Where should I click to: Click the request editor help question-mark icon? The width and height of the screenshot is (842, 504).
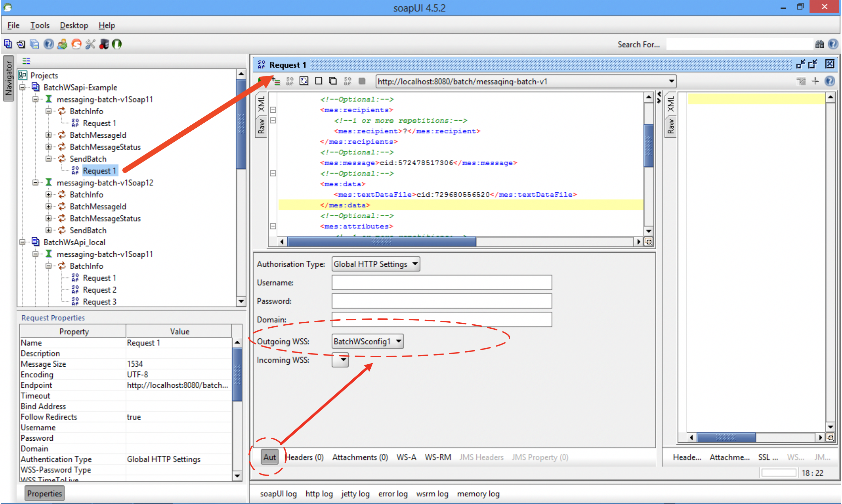click(830, 81)
